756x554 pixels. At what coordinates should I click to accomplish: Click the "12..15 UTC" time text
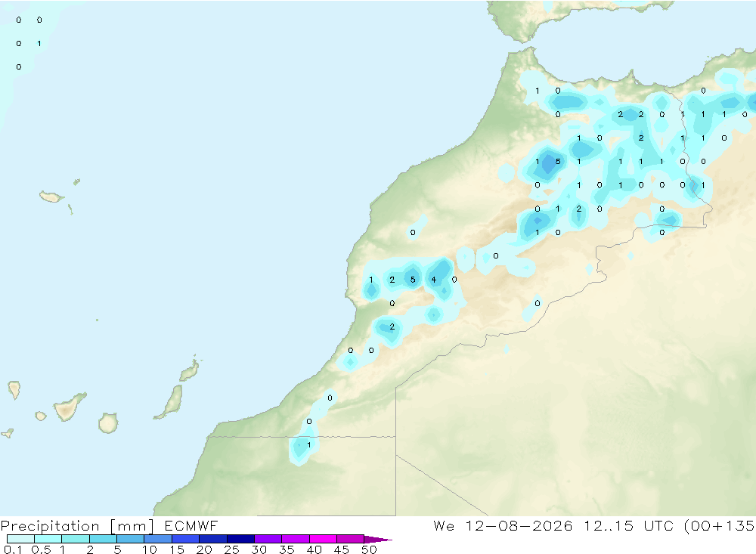[x=628, y=525]
